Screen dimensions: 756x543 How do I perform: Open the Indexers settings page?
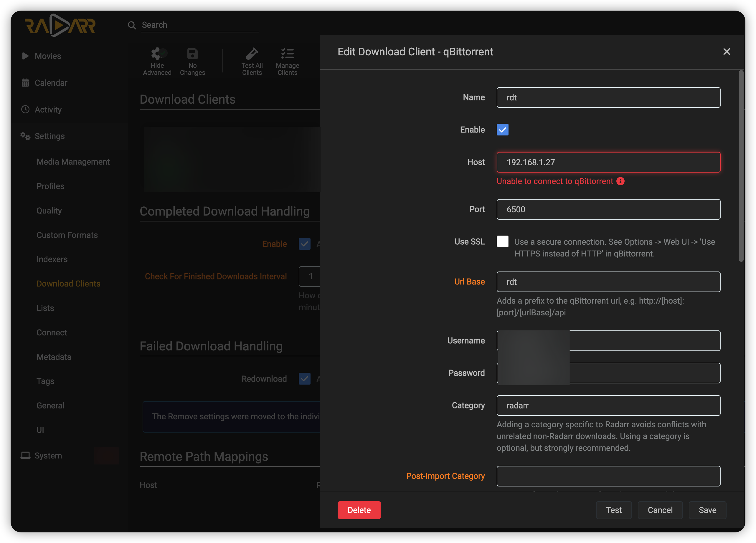tap(52, 259)
